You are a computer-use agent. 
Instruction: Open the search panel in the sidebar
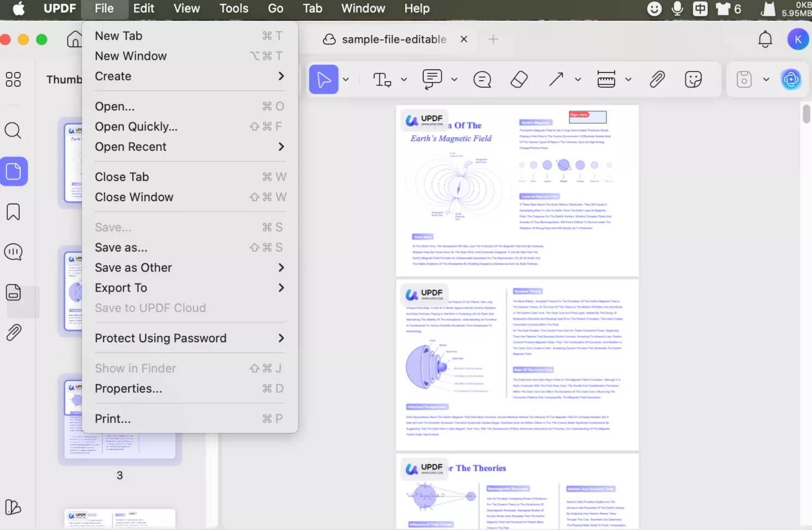[x=13, y=130]
